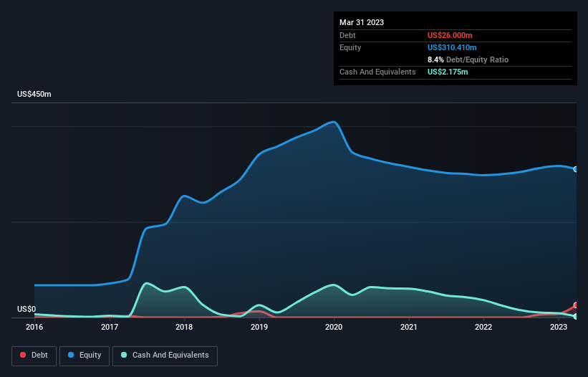Image resolution: width=588 pixels, height=377 pixels.
Task: Click the Debt label in tooltip
Action: click(347, 35)
